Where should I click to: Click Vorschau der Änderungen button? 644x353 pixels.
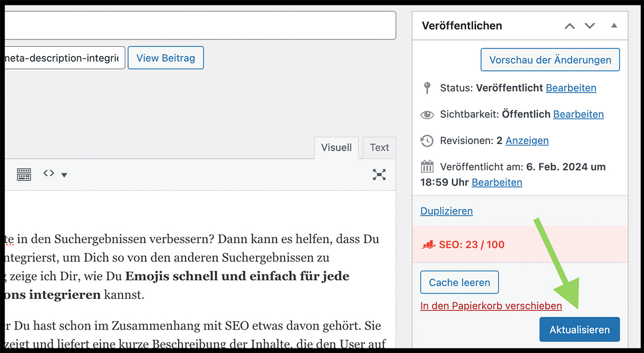coord(550,60)
